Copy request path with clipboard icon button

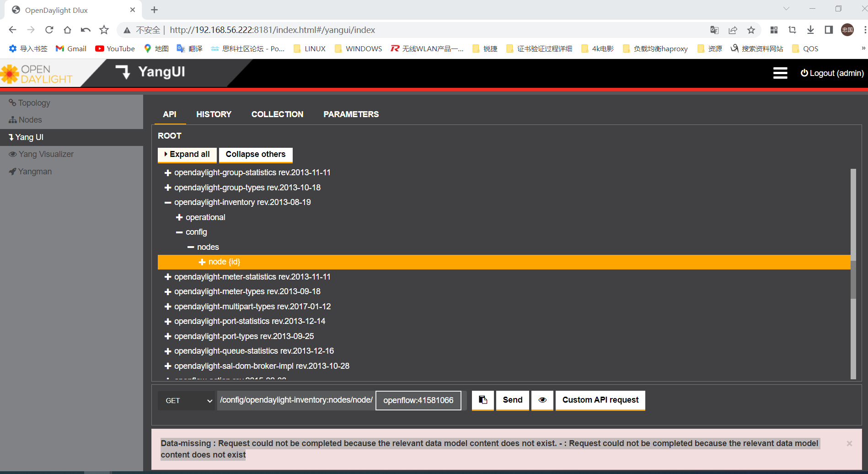pos(483,400)
